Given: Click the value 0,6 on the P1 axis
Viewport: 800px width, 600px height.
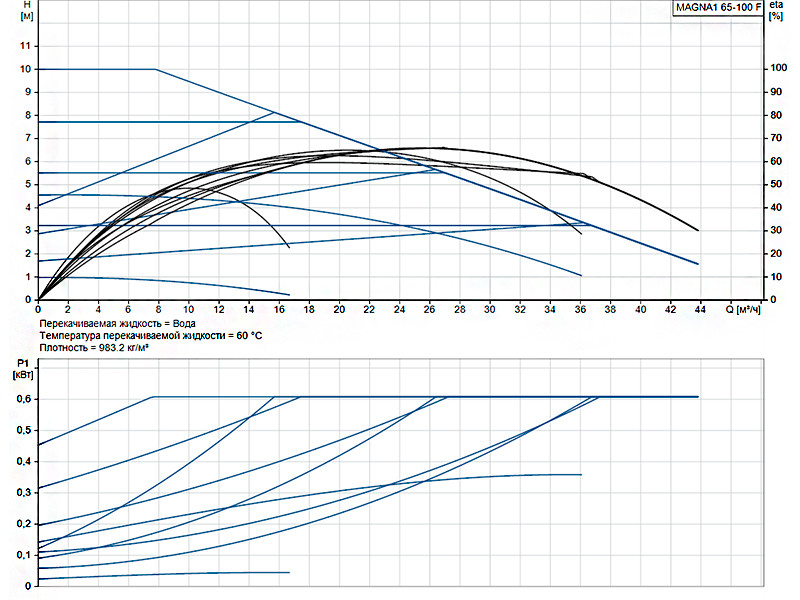Looking at the screenshot, I should pos(23,399).
